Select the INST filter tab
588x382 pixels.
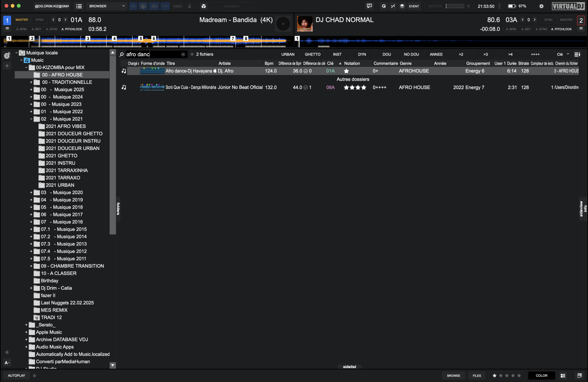pyautogui.click(x=337, y=54)
